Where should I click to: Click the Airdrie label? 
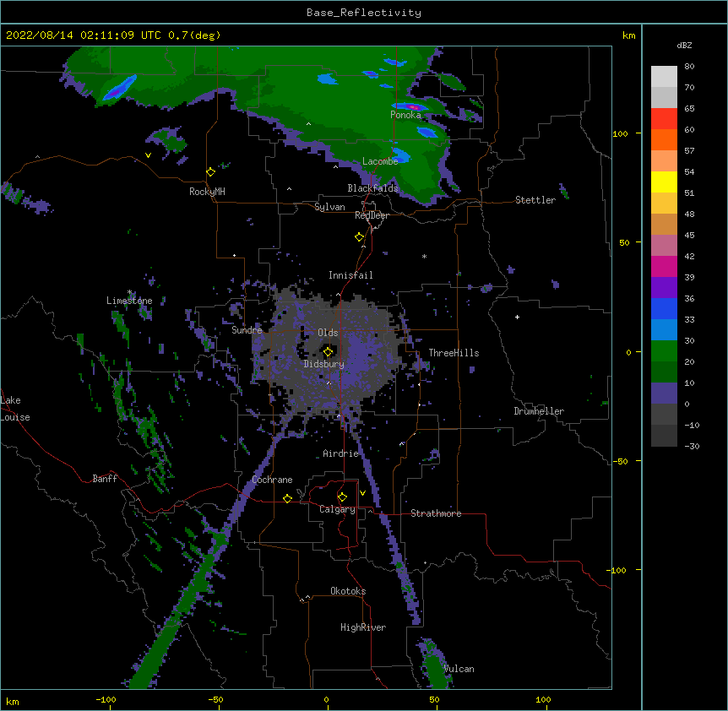coord(340,453)
